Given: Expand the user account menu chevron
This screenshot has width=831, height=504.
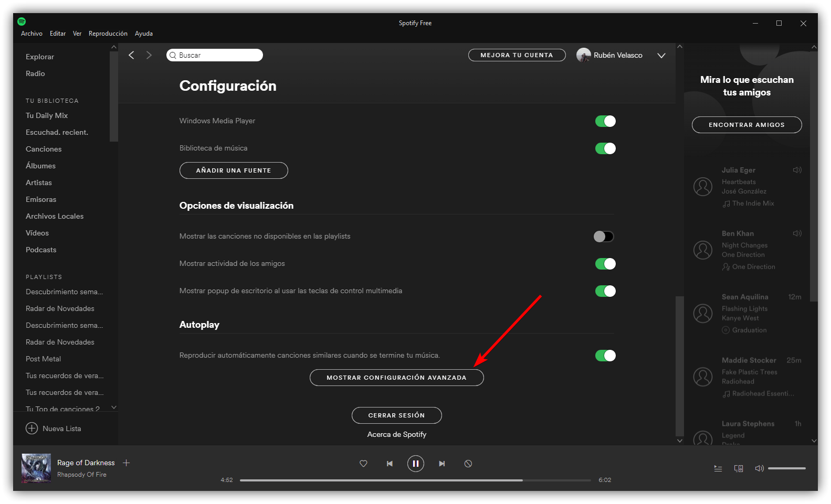Looking at the screenshot, I should [x=661, y=56].
